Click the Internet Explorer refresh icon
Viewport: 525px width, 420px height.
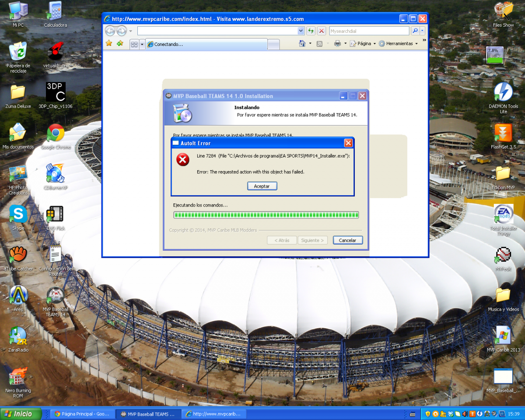coord(311,31)
